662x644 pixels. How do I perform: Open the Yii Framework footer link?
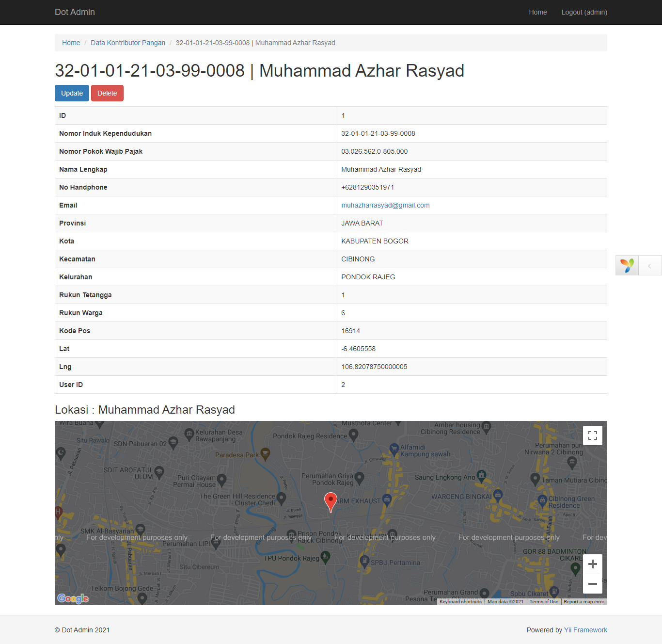tap(585, 630)
